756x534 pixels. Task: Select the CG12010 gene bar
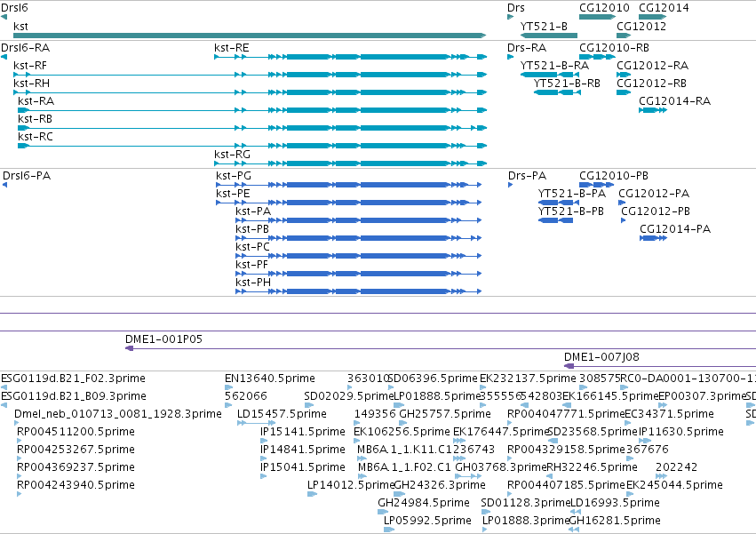pos(597,17)
